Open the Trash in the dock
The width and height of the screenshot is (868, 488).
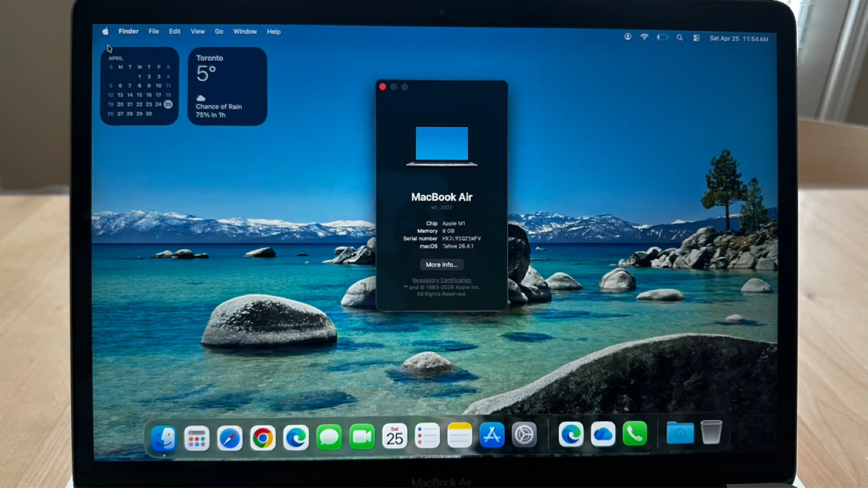(711, 432)
